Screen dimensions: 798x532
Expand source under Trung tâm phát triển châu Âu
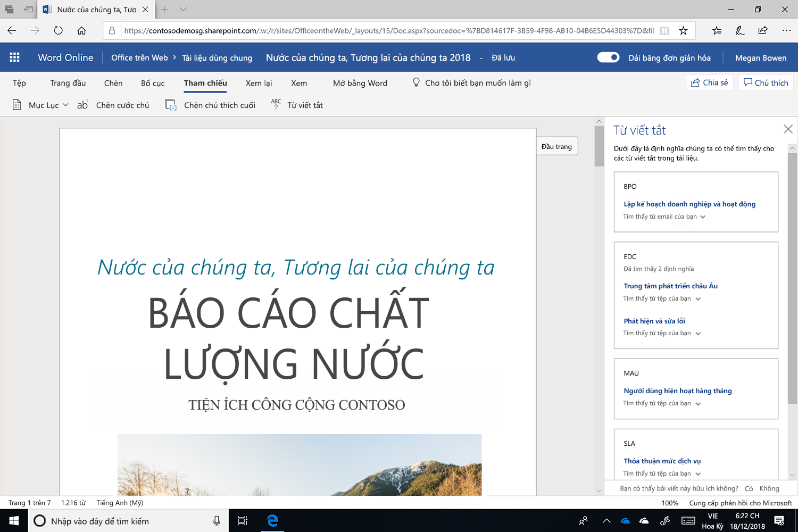pos(662,298)
